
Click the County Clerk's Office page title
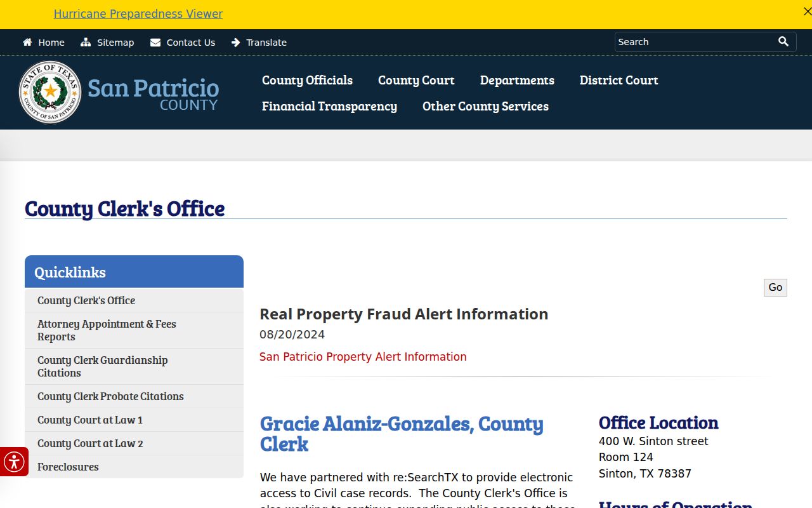[124, 208]
